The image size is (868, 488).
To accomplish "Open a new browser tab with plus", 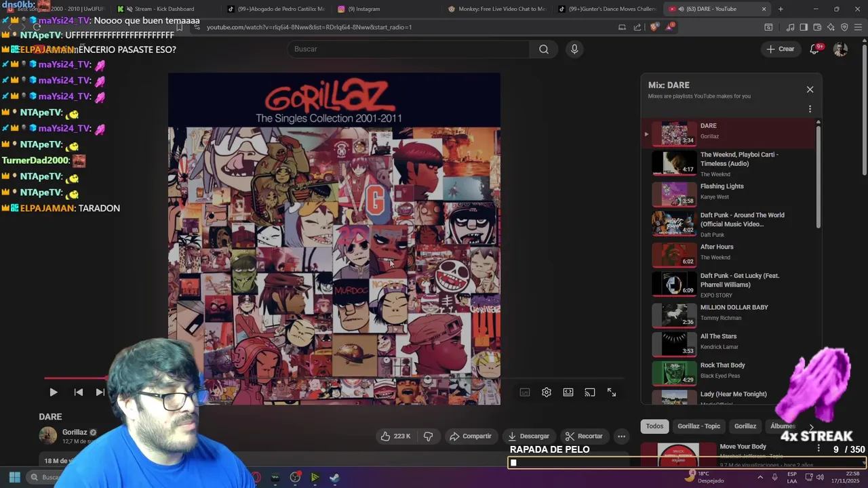I will (x=781, y=9).
